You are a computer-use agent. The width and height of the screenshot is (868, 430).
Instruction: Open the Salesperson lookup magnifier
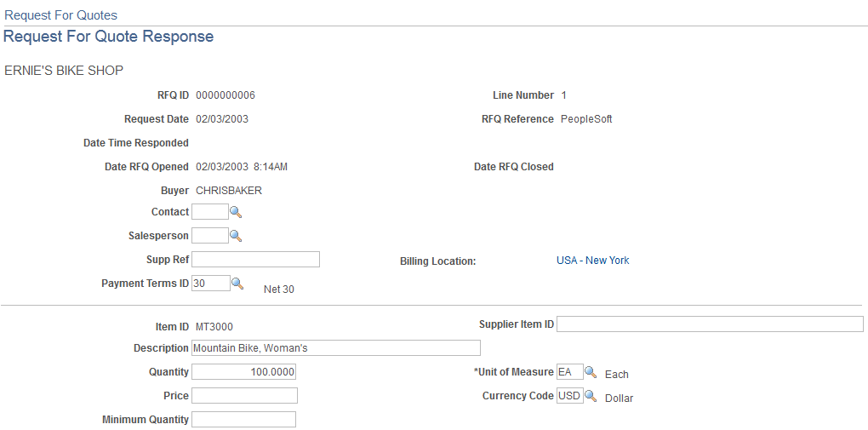pyautogui.click(x=236, y=236)
